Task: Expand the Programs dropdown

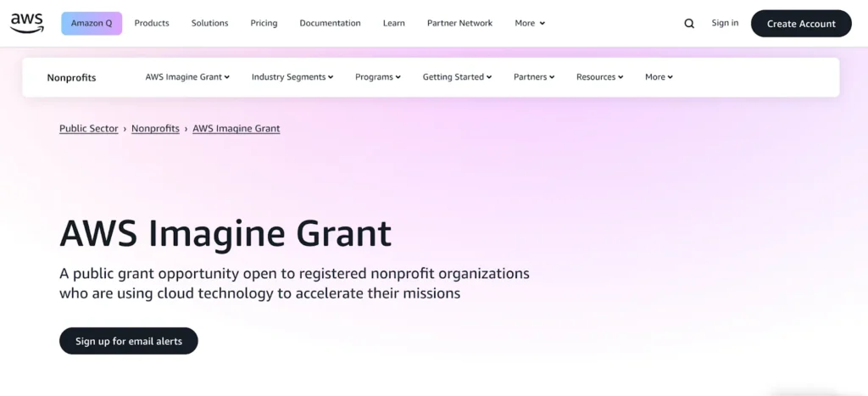Action: [378, 77]
